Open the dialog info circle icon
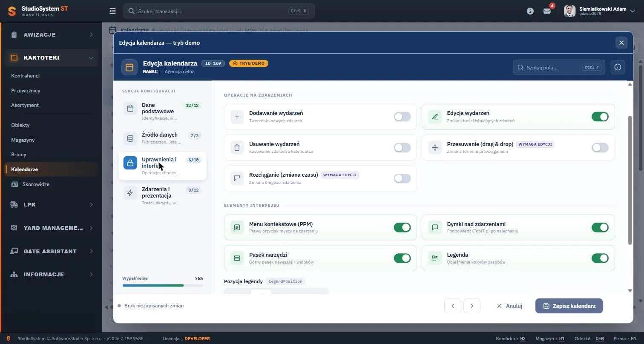This screenshot has height=344, width=644. 618,67
